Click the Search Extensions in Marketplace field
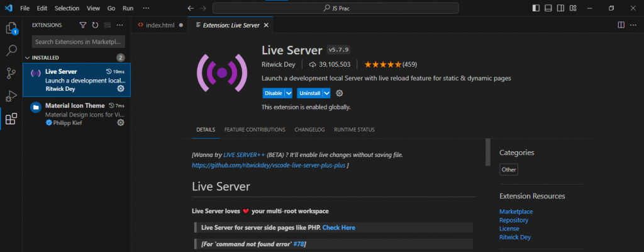Viewport: 644px width, 252px height. click(79, 42)
